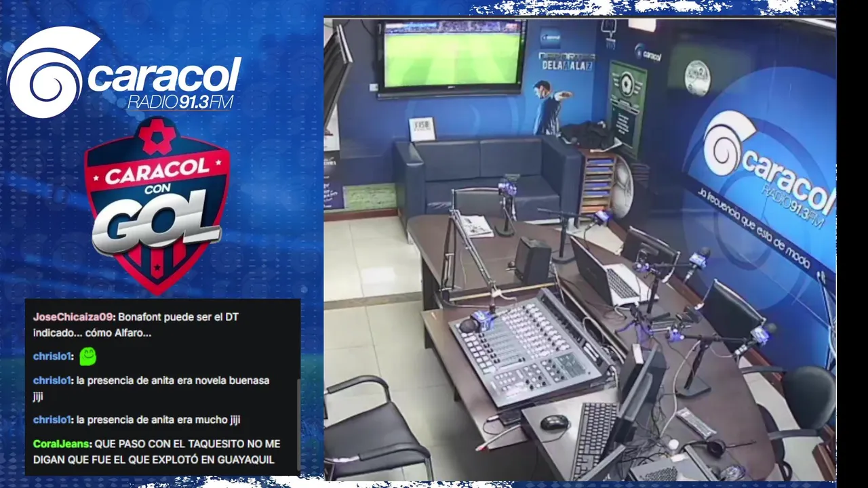Click chrislo1 in the 'era mucho jiji' message
The height and width of the screenshot is (488, 868).
point(53,420)
